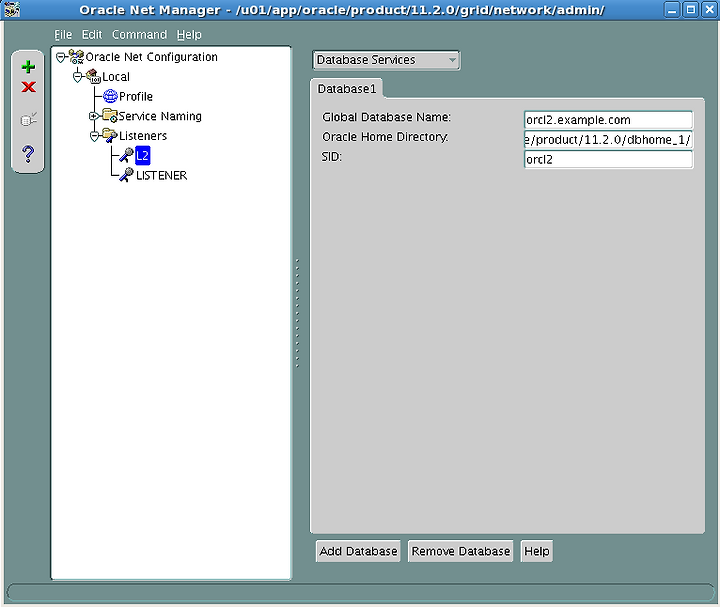Select the L2 listener in tree
The height and width of the screenshot is (607, 720).
click(143, 156)
